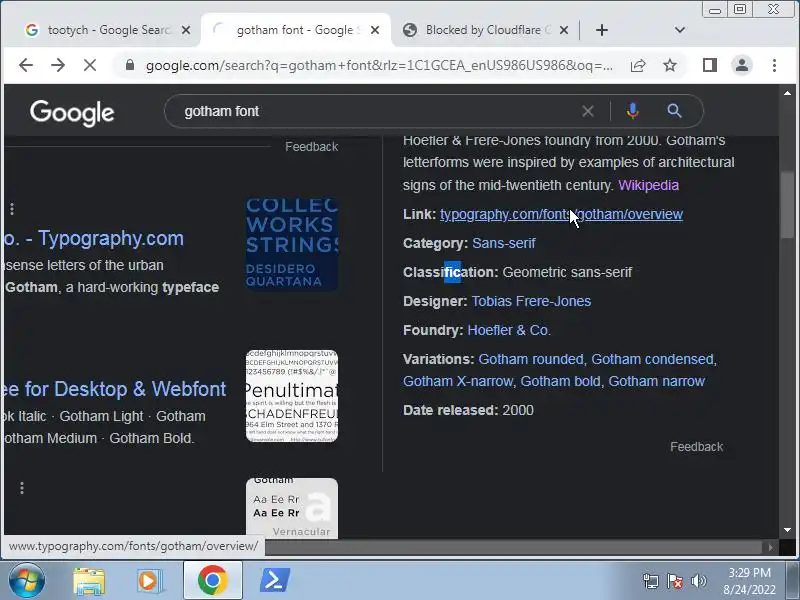Open the Gotham Aa Ee Rr thumbnail
Screen dimensions: 800x600
[292, 508]
